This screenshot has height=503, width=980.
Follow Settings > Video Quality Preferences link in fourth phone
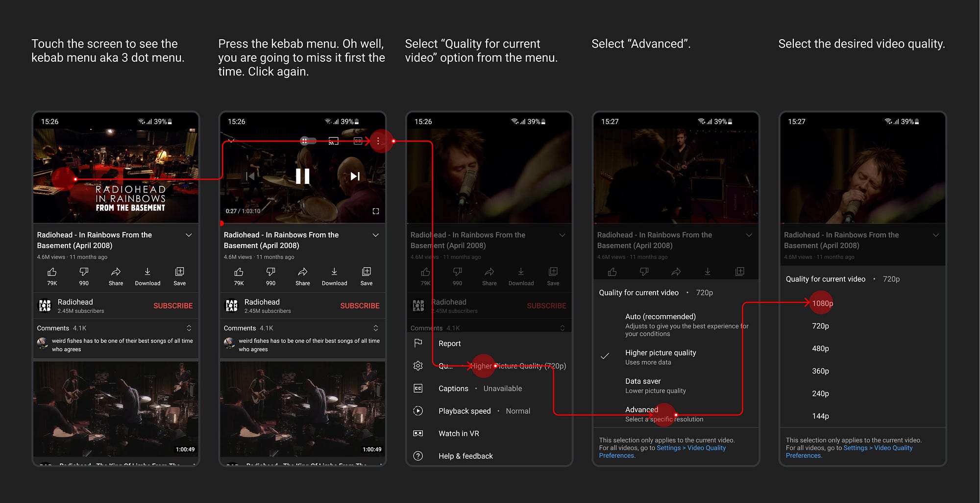[x=662, y=452]
